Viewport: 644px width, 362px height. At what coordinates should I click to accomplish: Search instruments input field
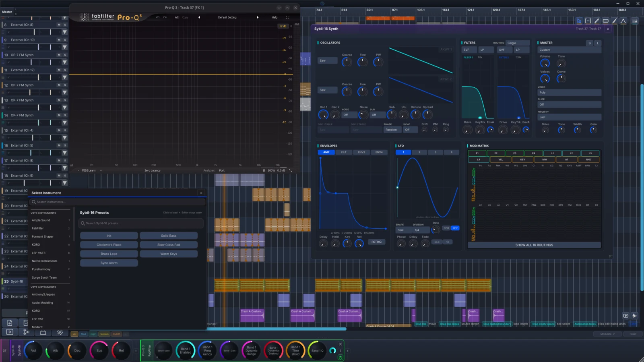point(118,202)
